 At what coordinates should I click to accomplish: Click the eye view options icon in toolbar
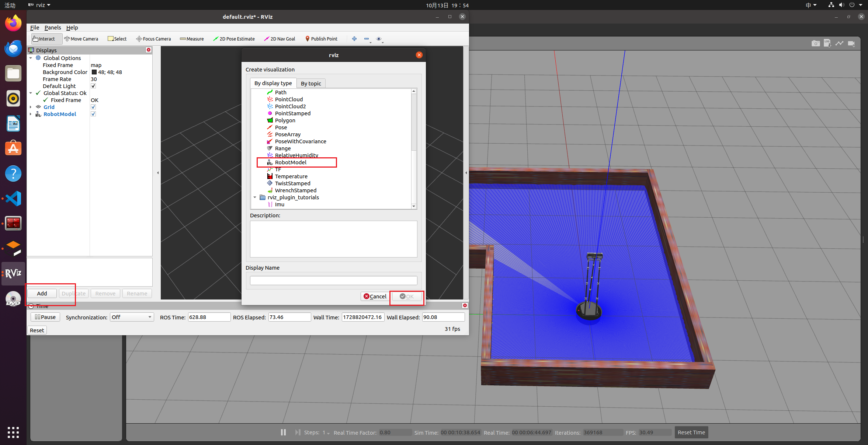tap(379, 39)
